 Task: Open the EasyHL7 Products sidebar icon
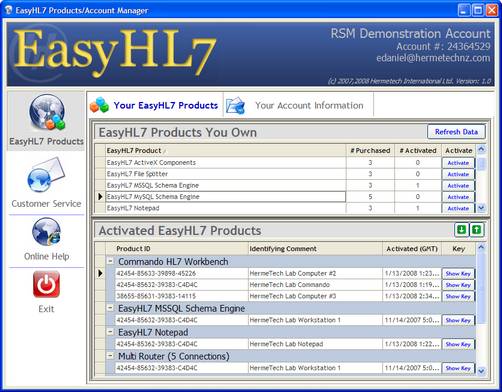click(47, 112)
